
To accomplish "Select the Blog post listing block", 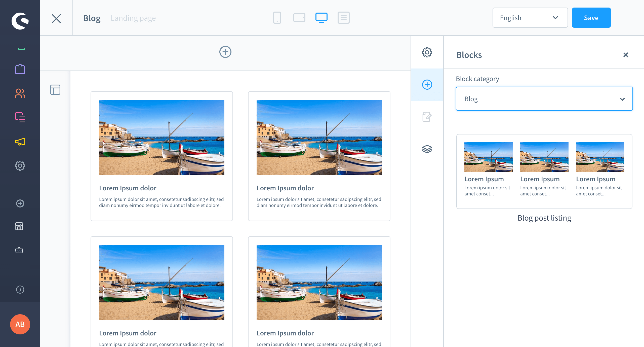I will [x=544, y=171].
